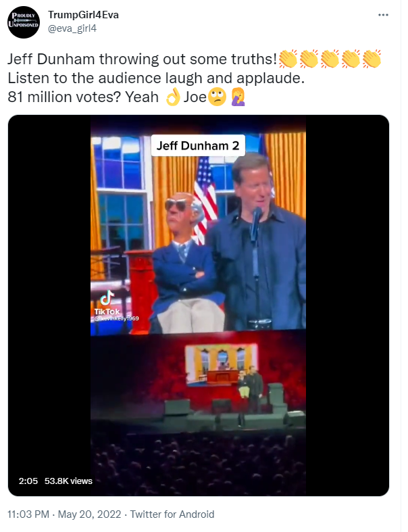
Task: Click the rolling eyes emoji
Action: click(x=217, y=97)
